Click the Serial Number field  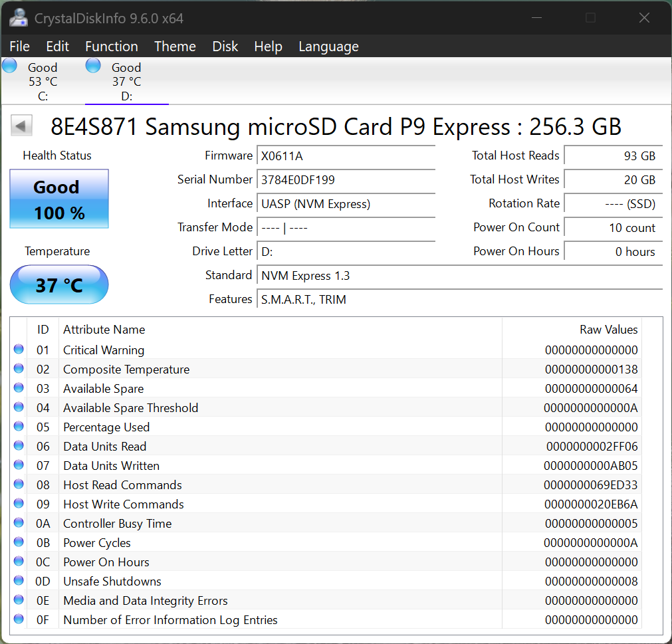click(x=346, y=179)
